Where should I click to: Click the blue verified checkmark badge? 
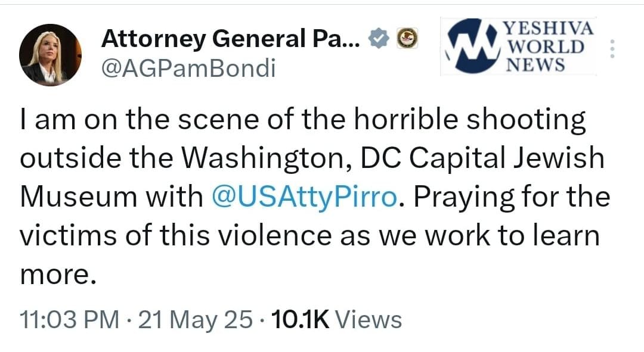tap(380, 39)
